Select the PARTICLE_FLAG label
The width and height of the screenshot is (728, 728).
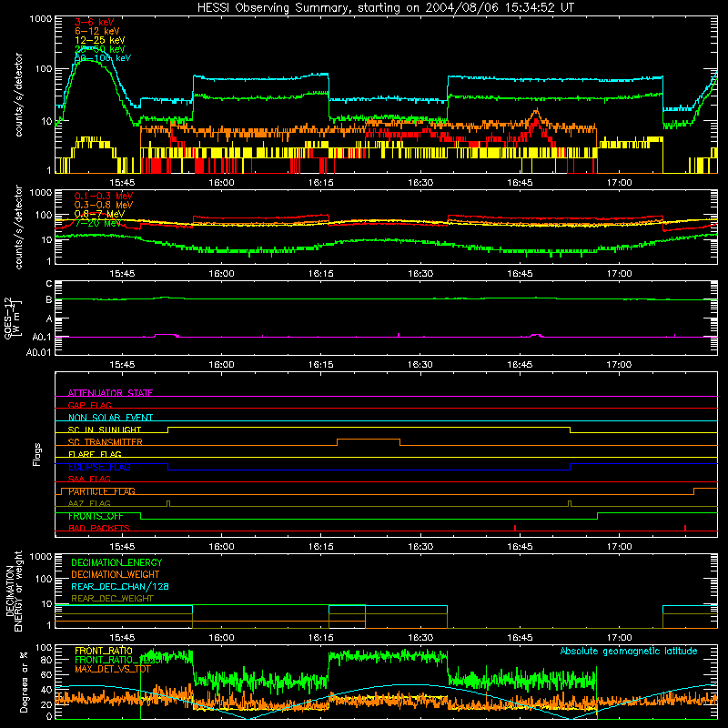(102, 491)
